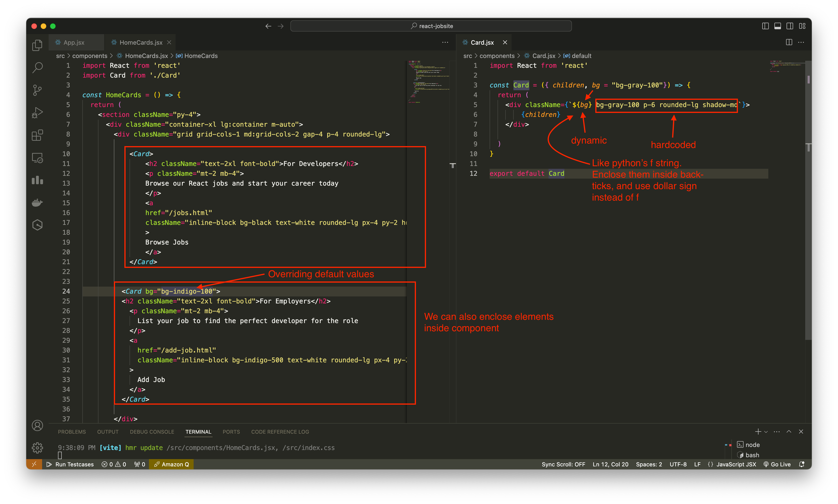Open the Accounts menu
838x504 pixels.
[37, 425]
